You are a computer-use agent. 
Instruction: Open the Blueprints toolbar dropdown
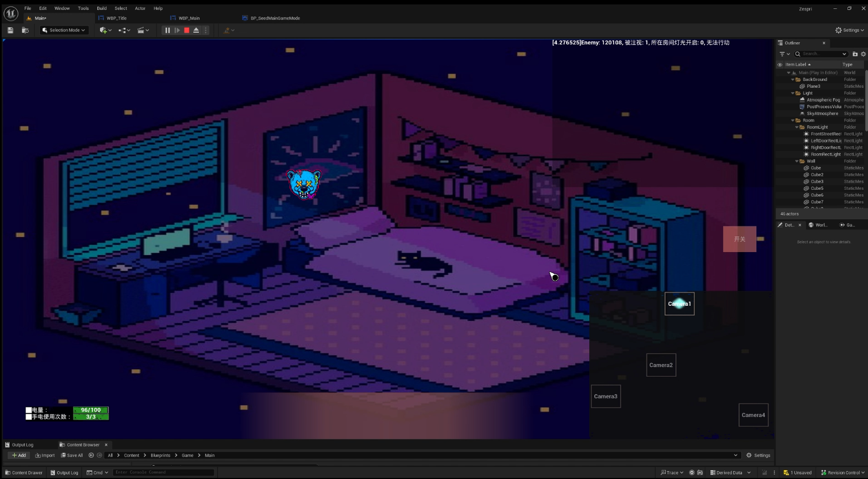pyautogui.click(x=124, y=30)
